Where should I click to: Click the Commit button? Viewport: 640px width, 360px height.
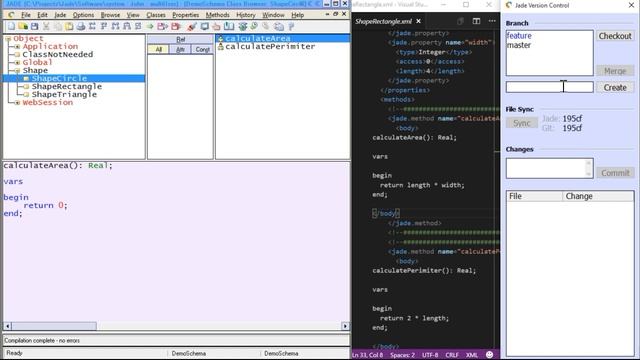click(615, 173)
